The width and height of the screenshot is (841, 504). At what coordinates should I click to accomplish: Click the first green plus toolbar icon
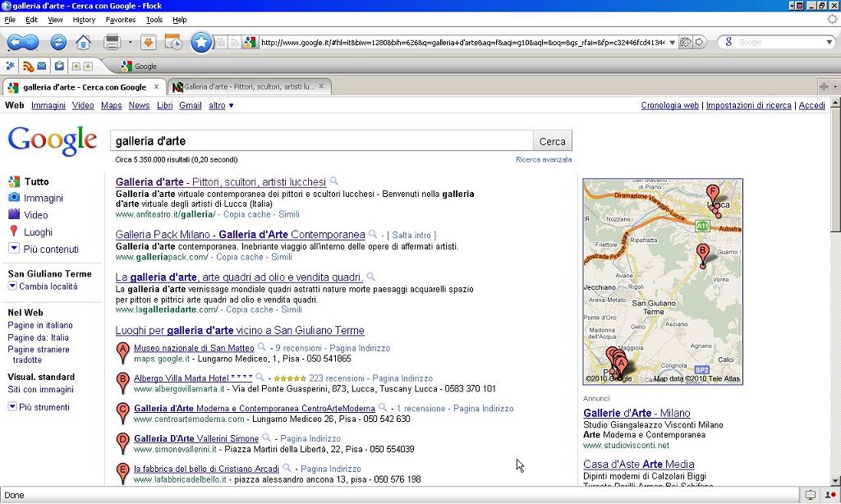pos(76,66)
